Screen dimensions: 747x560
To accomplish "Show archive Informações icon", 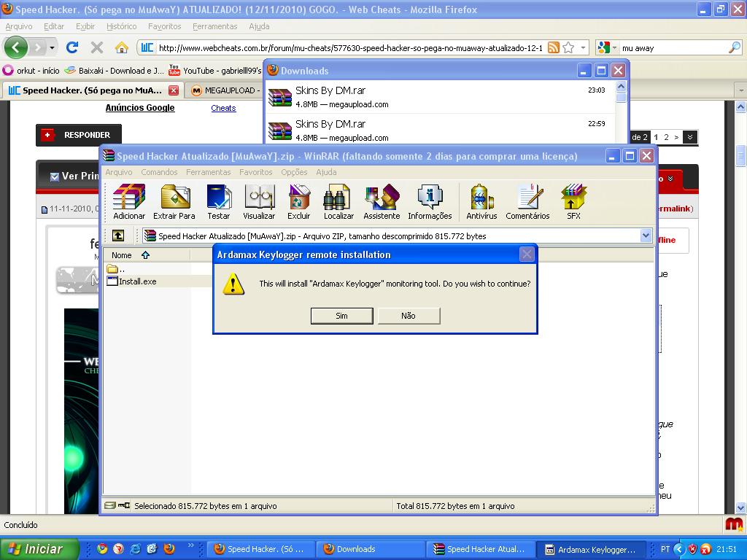I will [x=430, y=201].
